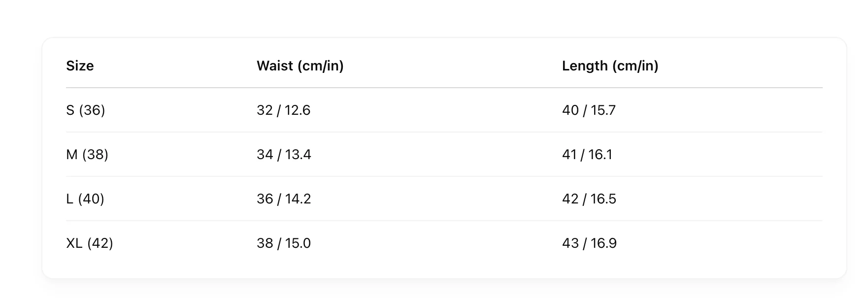
Task: Click the Size column header
Action: click(x=80, y=66)
